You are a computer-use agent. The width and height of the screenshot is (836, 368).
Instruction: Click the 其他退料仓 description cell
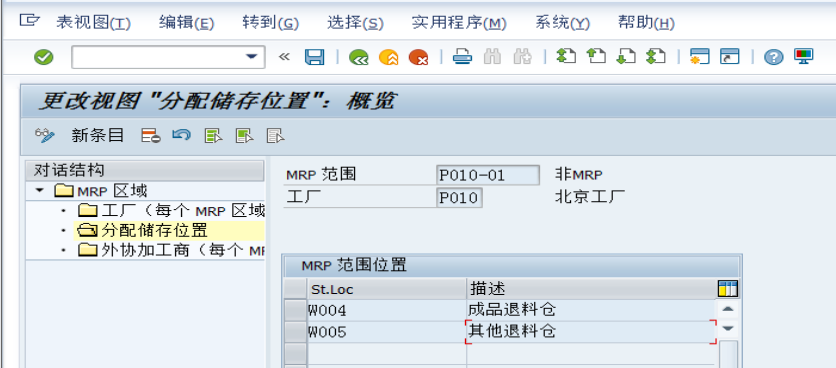point(591,332)
